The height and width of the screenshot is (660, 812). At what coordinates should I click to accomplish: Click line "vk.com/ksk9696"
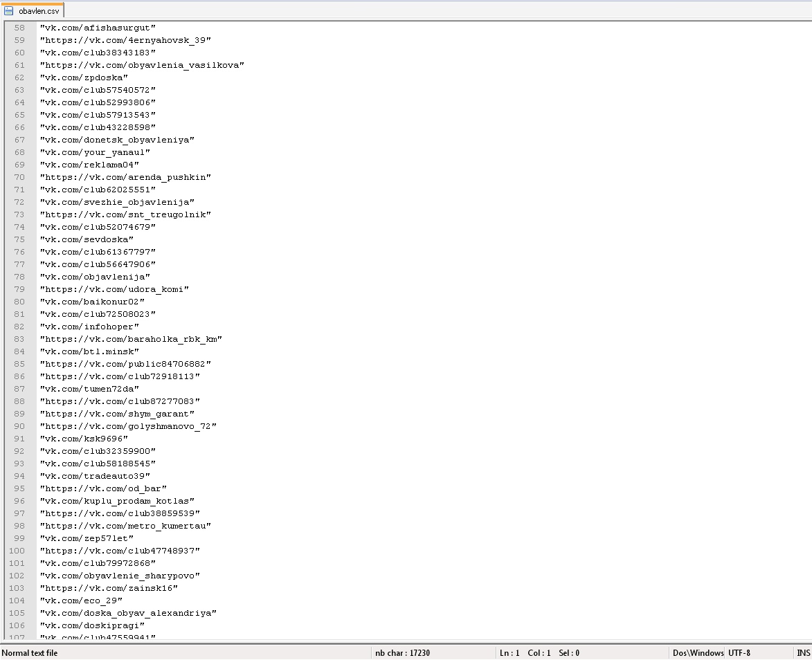point(84,439)
